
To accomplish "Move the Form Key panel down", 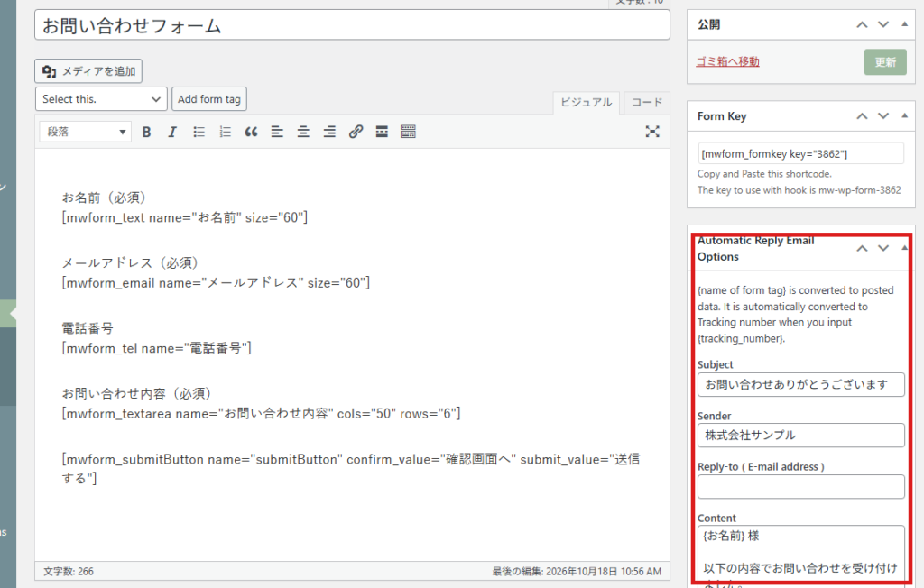I will coord(883,116).
